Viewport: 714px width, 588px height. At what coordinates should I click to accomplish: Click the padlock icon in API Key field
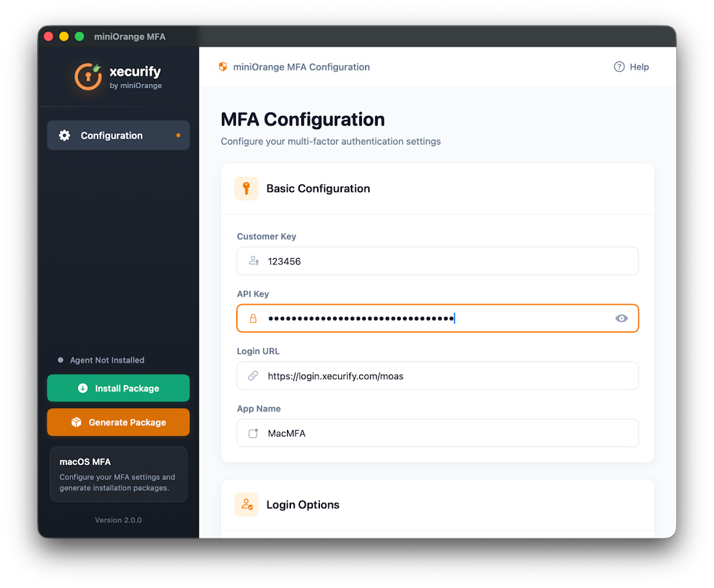(253, 318)
